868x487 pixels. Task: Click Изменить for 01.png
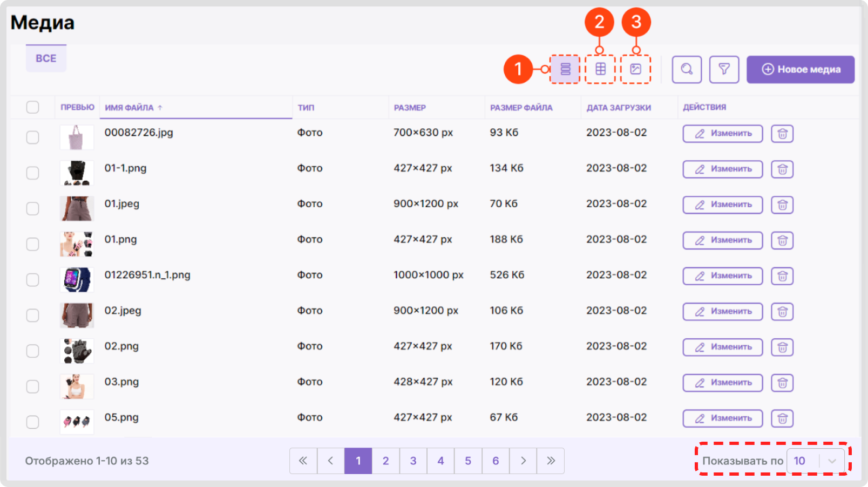click(723, 240)
